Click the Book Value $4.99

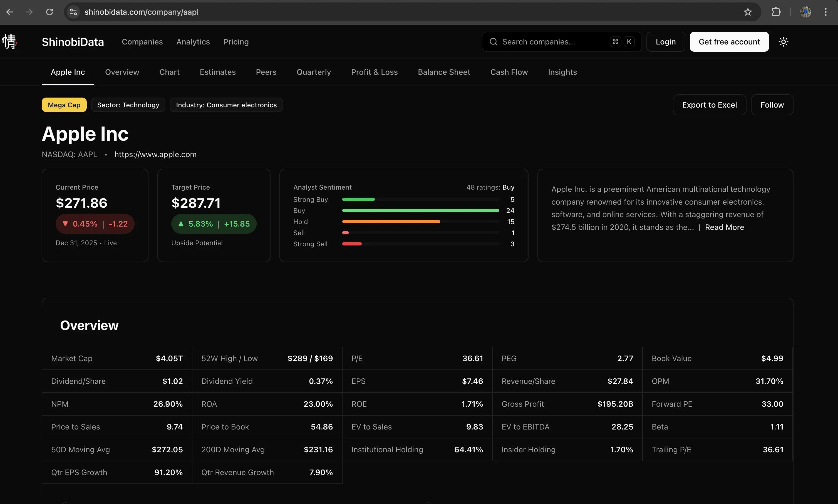point(772,358)
